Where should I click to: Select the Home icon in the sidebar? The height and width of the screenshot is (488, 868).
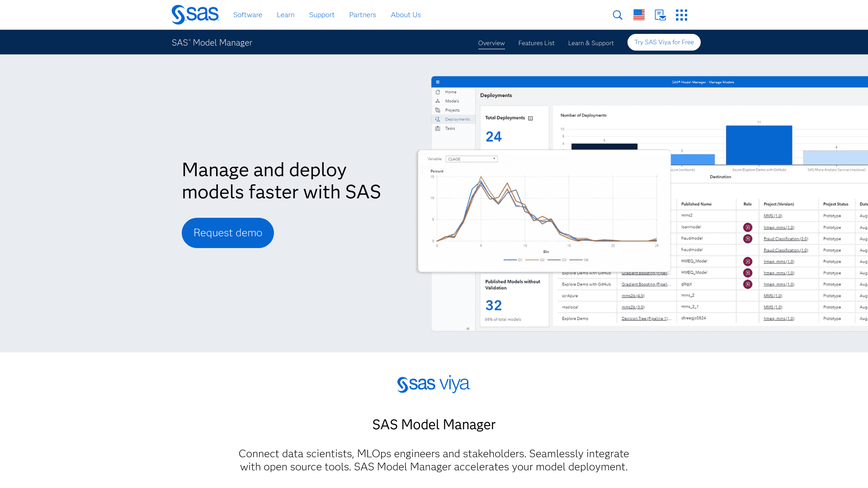pyautogui.click(x=438, y=92)
